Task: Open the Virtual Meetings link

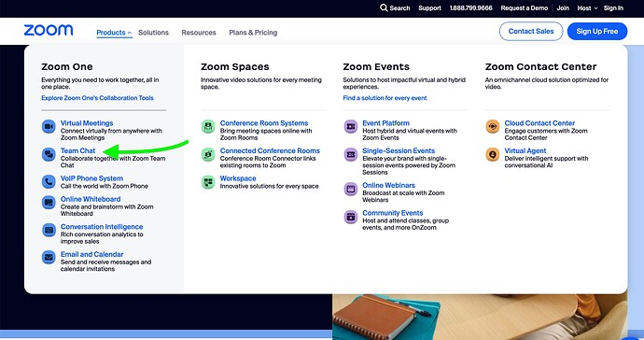Action: (87, 123)
